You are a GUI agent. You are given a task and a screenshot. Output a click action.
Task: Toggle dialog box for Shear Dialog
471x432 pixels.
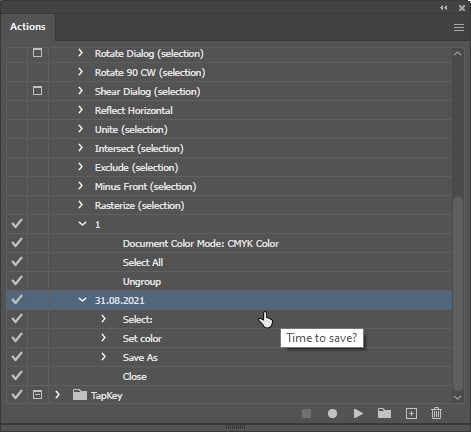coord(37,91)
